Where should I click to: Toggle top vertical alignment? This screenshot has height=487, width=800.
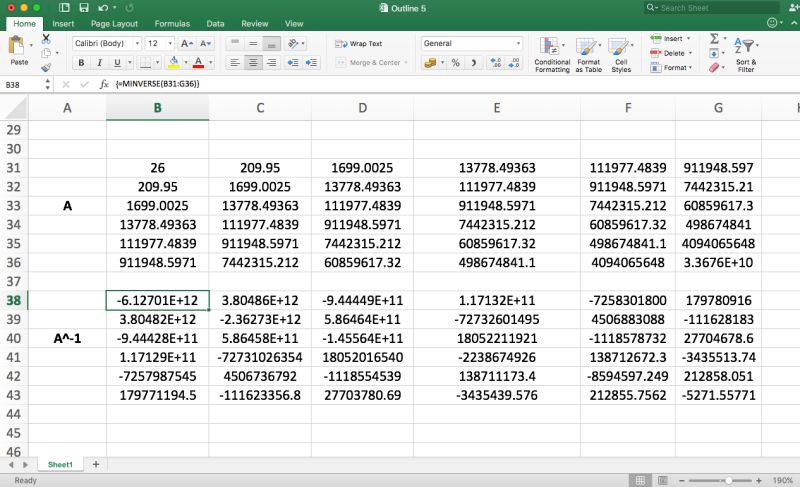[x=235, y=44]
